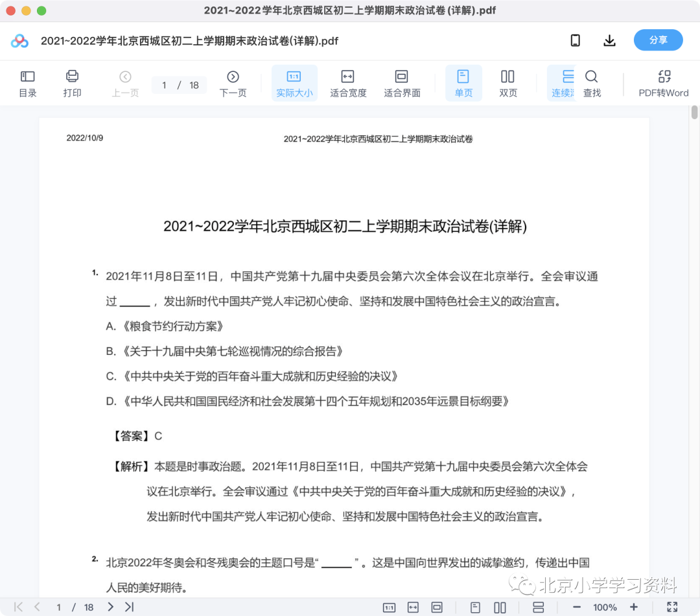Viewport: 700px width, 616px height.
Task: Jump to first page in bottom bar
Action: pos(18,607)
